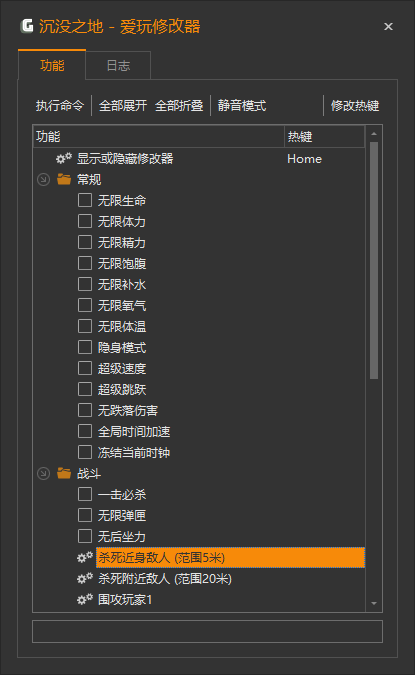Close the trainer window
Viewport: 415px width, 675px height.
(x=388, y=27)
